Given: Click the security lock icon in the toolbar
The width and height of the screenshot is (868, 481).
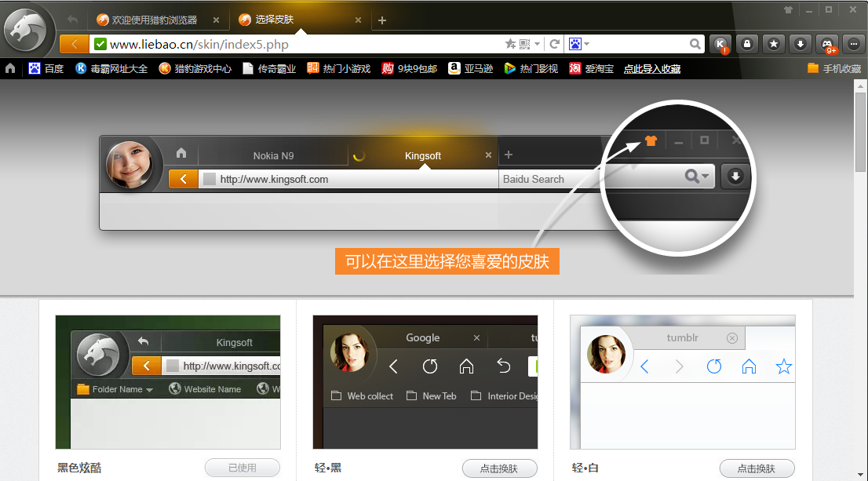Looking at the screenshot, I should (x=747, y=44).
